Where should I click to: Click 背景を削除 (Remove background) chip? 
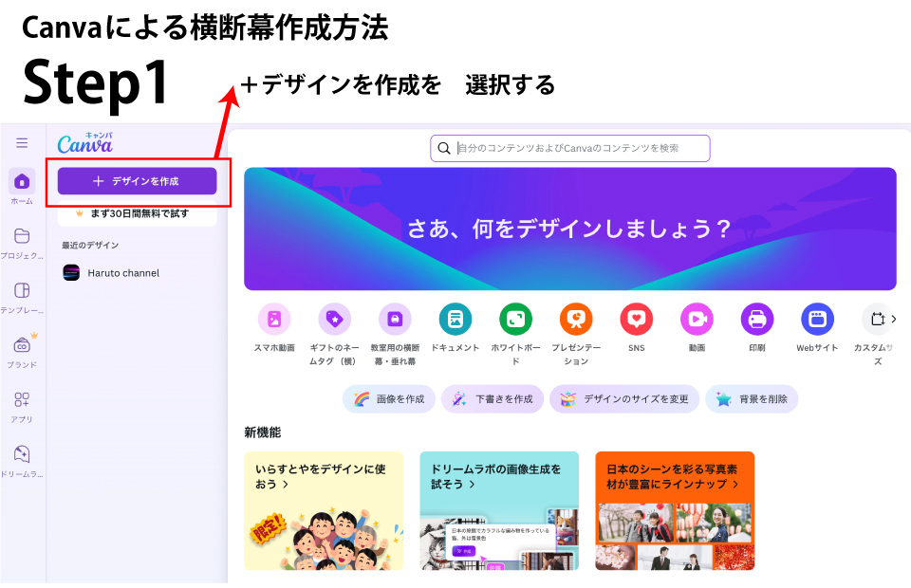(752, 398)
